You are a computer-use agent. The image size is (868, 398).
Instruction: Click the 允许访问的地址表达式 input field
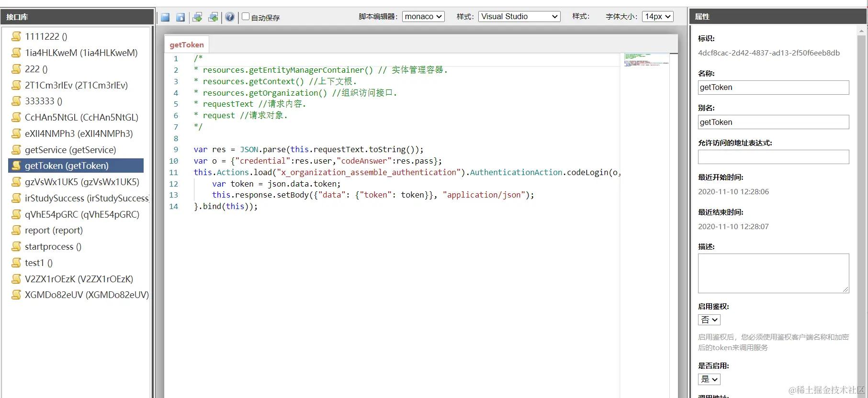click(x=773, y=157)
